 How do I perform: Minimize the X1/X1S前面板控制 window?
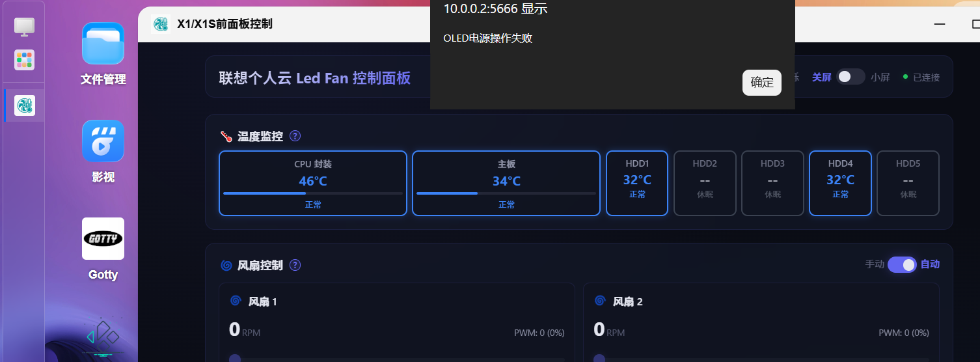click(940, 24)
